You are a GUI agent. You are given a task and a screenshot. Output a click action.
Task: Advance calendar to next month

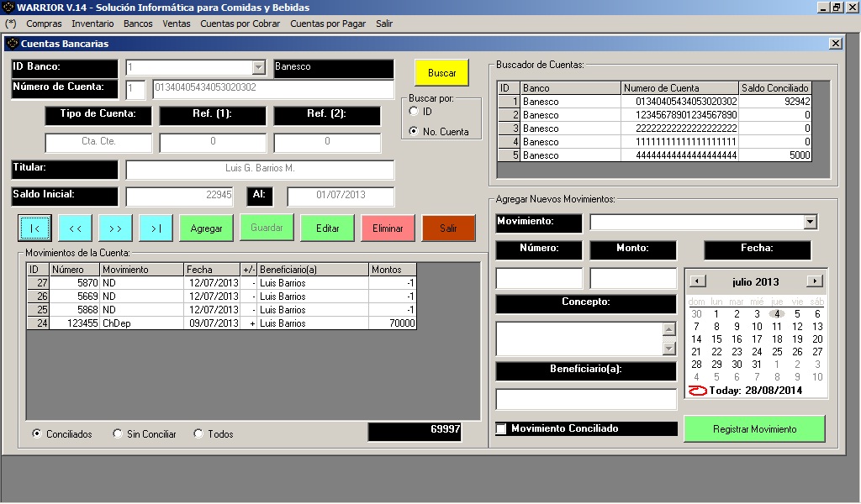[x=814, y=281]
